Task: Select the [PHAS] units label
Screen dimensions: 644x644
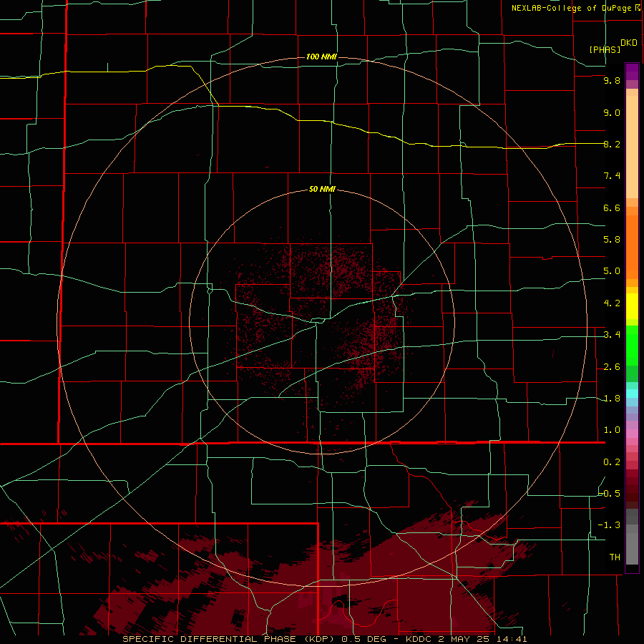Action: [x=605, y=49]
